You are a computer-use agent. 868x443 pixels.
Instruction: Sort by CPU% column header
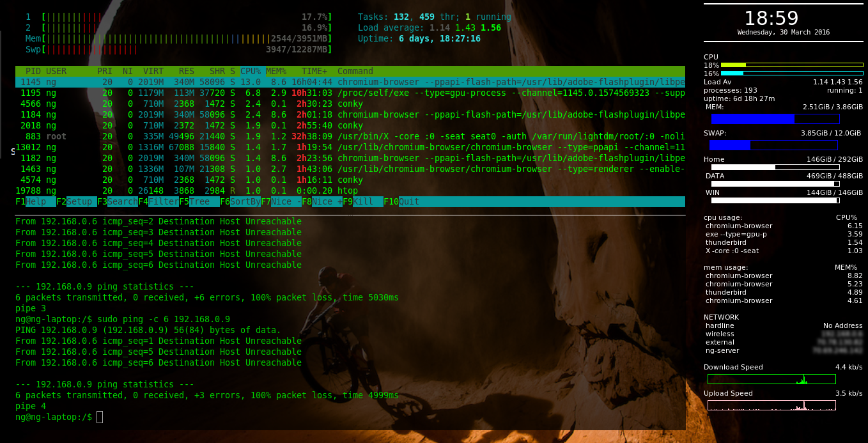pyautogui.click(x=251, y=71)
